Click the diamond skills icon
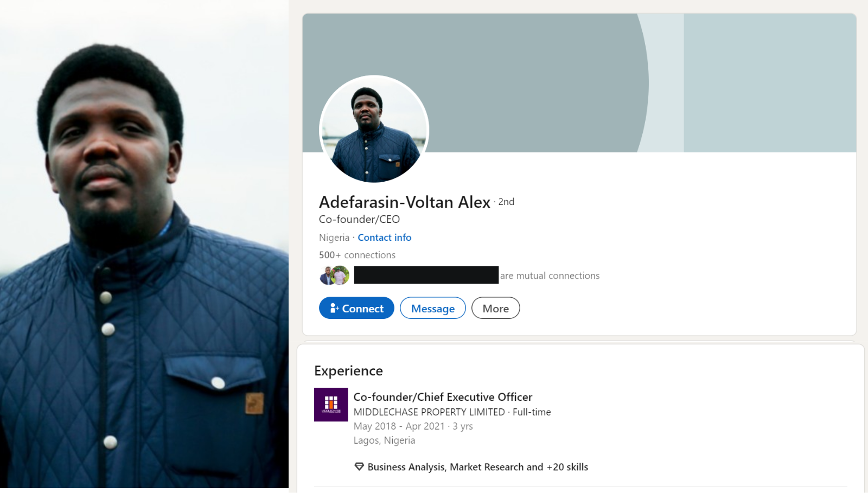 coord(359,466)
